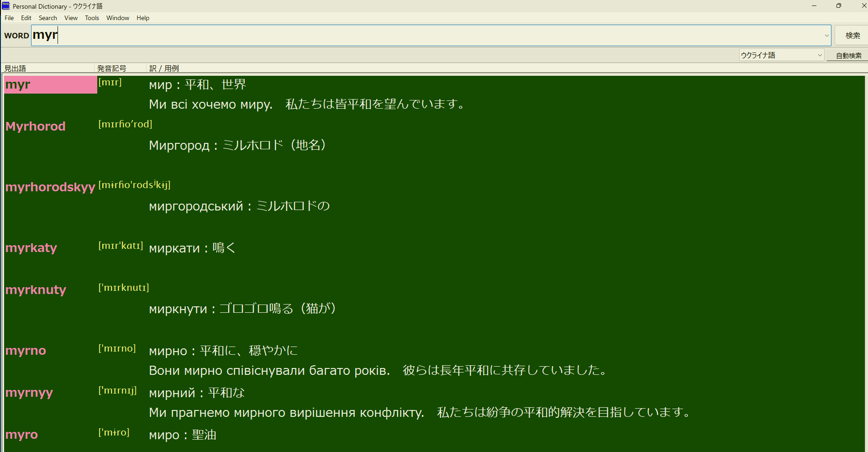The height and width of the screenshot is (452, 868).
Task: Click the 訳 / 用例 column header
Action: (507, 68)
